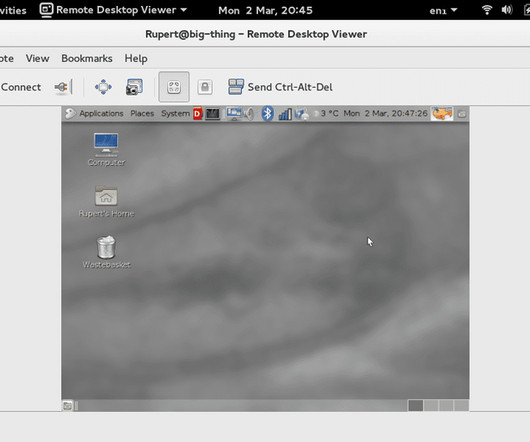This screenshot has width=530, height=442.
Task: Open the en1 input source dropdown
Action: (x=443, y=10)
